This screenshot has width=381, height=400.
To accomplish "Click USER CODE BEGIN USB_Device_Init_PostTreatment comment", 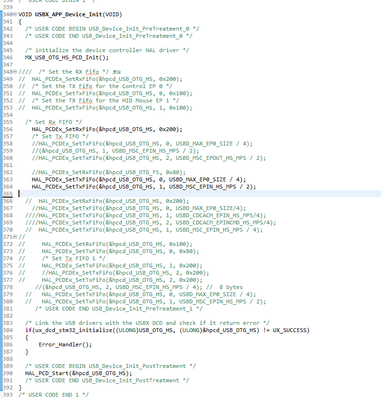I will [110, 366].
